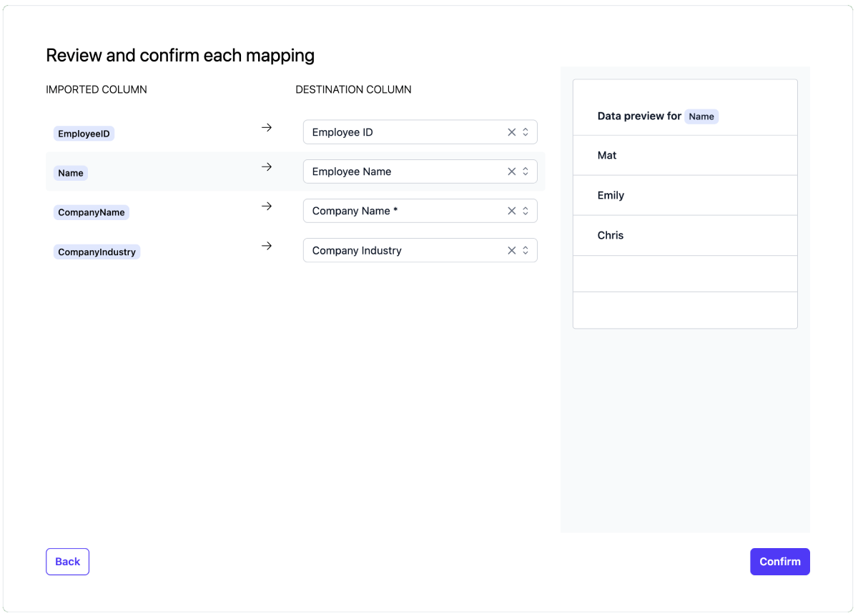Select the EmployeeID imported column tag

84,134
